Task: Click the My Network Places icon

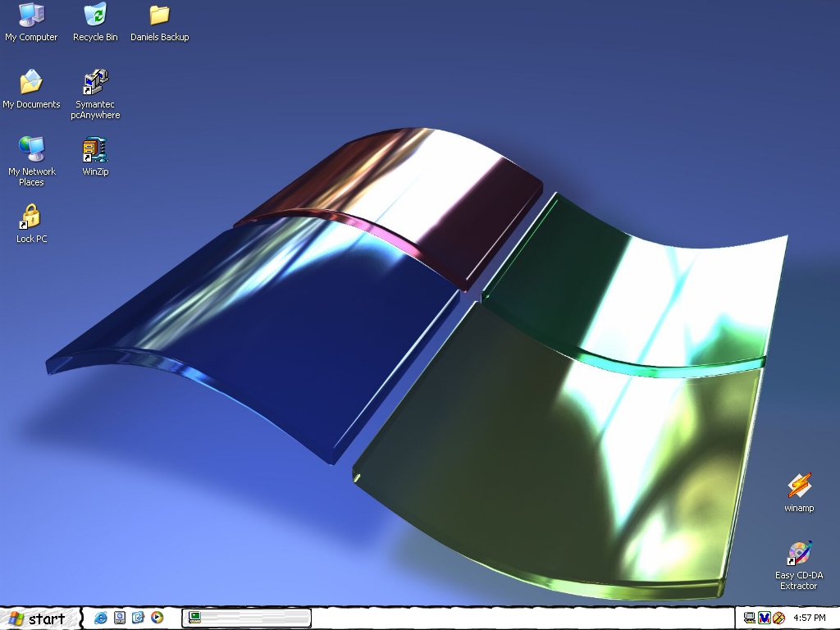Action: 31,150
